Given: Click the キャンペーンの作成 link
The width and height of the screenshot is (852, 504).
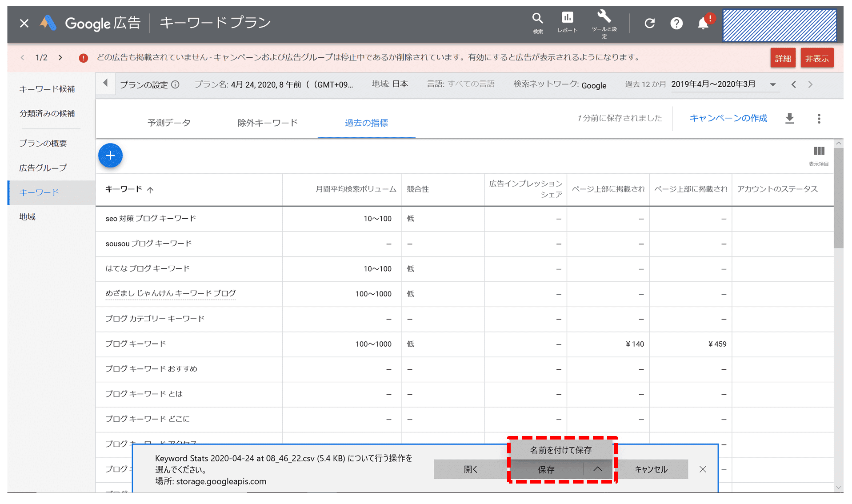Looking at the screenshot, I should [728, 118].
